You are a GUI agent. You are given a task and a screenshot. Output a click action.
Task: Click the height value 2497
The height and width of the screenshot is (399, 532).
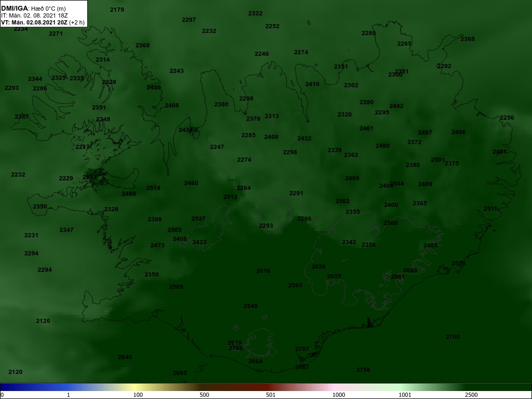point(425,132)
